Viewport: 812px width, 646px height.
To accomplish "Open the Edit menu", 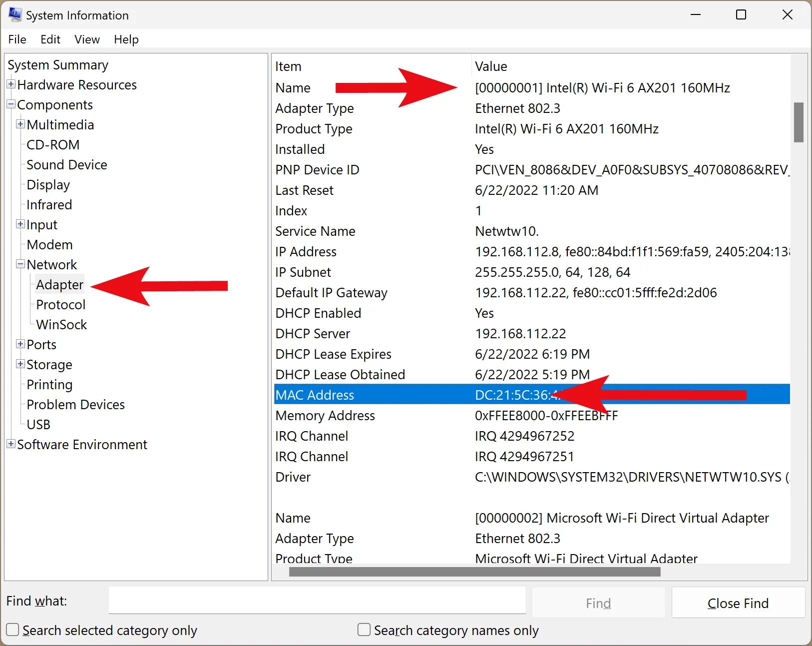I will pos(50,39).
